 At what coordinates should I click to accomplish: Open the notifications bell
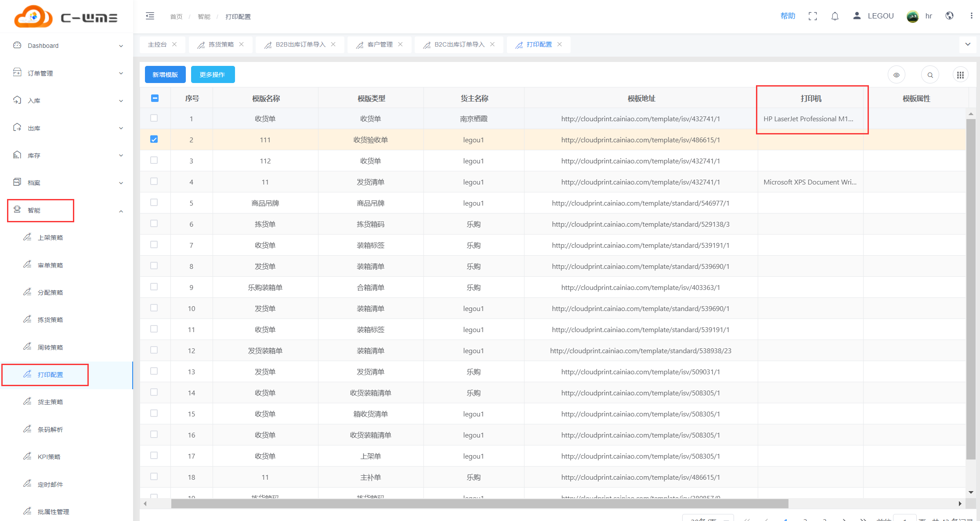click(x=835, y=16)
